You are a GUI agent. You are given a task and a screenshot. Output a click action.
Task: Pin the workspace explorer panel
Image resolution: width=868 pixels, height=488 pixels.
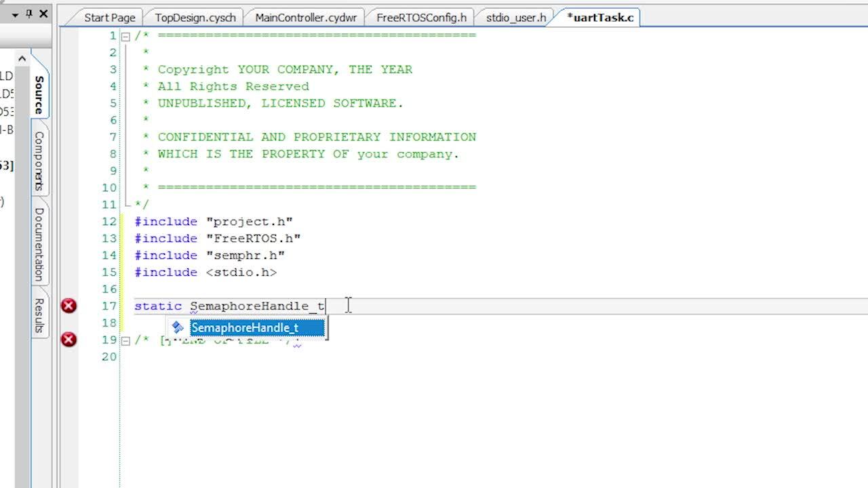pyautogui.click(x=29, y=14)
